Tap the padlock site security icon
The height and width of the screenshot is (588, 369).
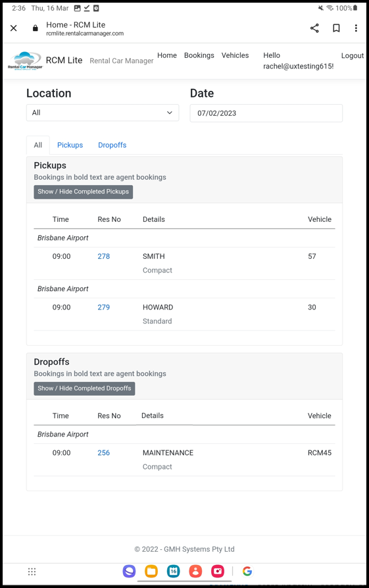point(36,28)
